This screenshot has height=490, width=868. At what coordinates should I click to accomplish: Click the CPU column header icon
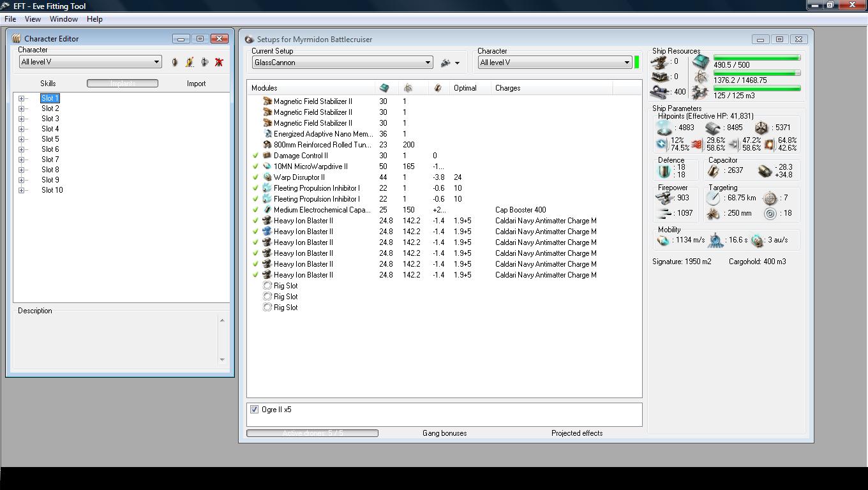tap(384, 88)
